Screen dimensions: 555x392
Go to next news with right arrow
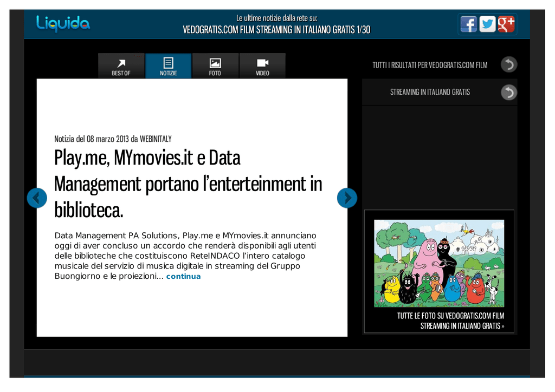347,198
